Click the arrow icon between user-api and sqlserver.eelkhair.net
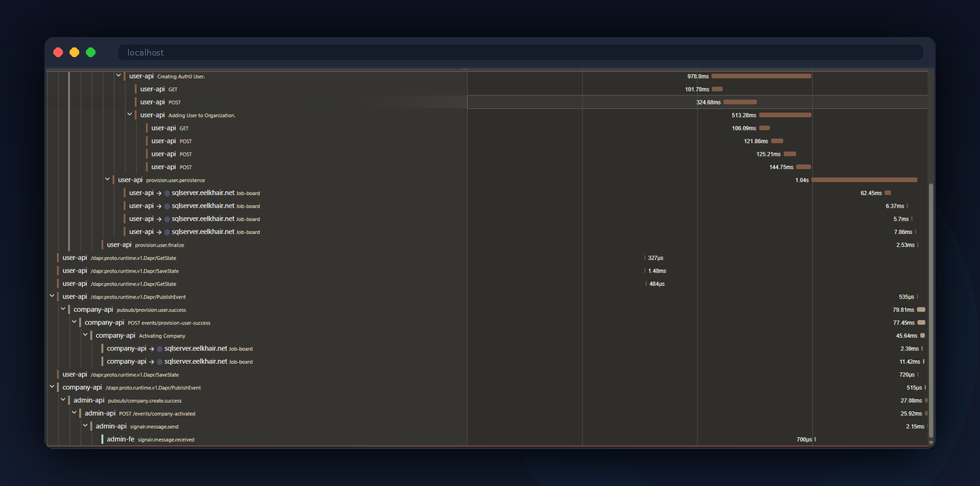Viewport: 980px width, 486px height. (x=161, y=193)
